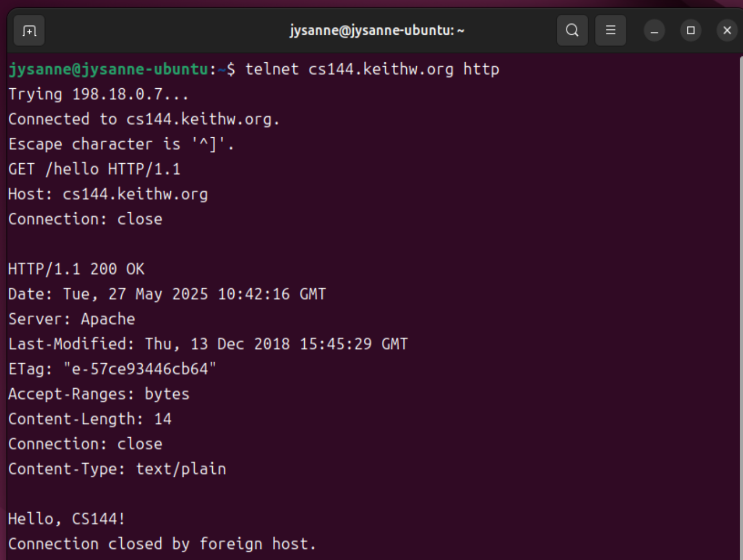Click the green jysanne@jysanne-ubuntu prompt
The width and height of the screenshot is (743, 560).
[108, 69]
